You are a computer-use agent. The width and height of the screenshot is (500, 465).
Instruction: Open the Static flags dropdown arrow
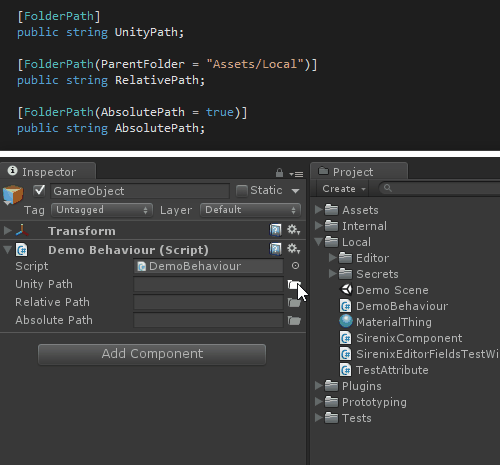coord(295,191)
